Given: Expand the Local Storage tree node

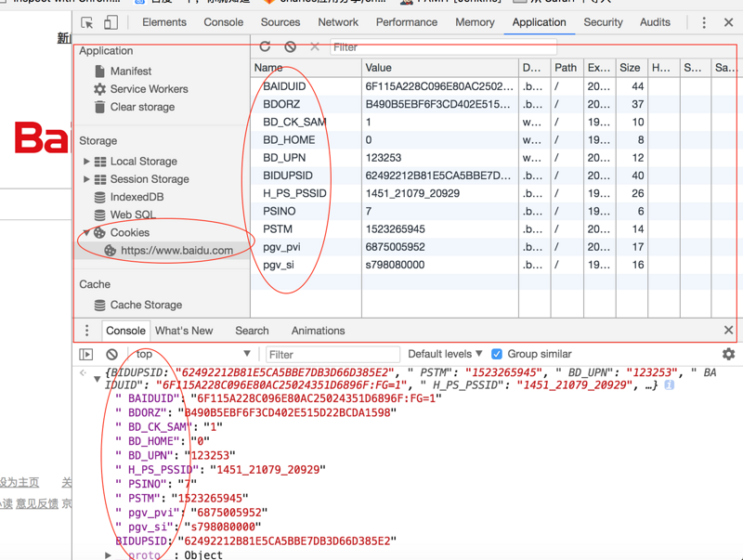Looking at the screenshot, I should click(86, 162).
